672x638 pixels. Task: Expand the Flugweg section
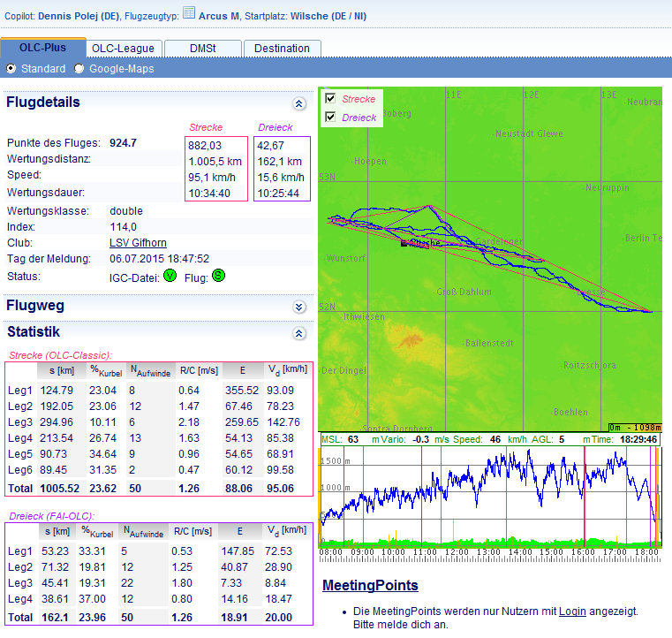(298, 307)
